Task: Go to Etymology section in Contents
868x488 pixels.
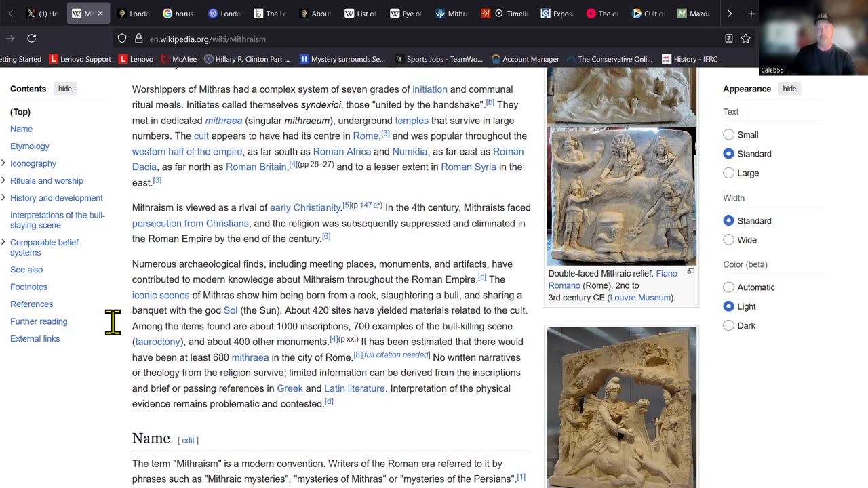Action: click(x=30, y=146)
